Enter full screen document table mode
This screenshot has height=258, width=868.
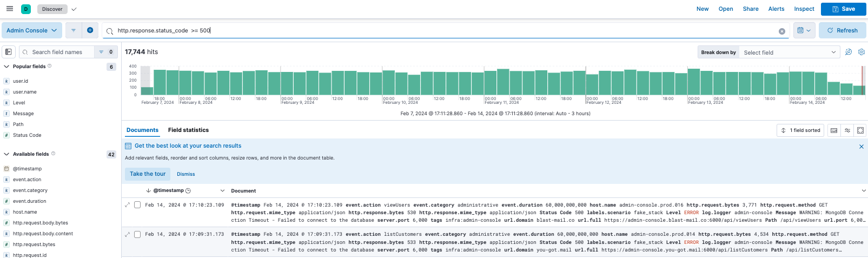[860, 130]
